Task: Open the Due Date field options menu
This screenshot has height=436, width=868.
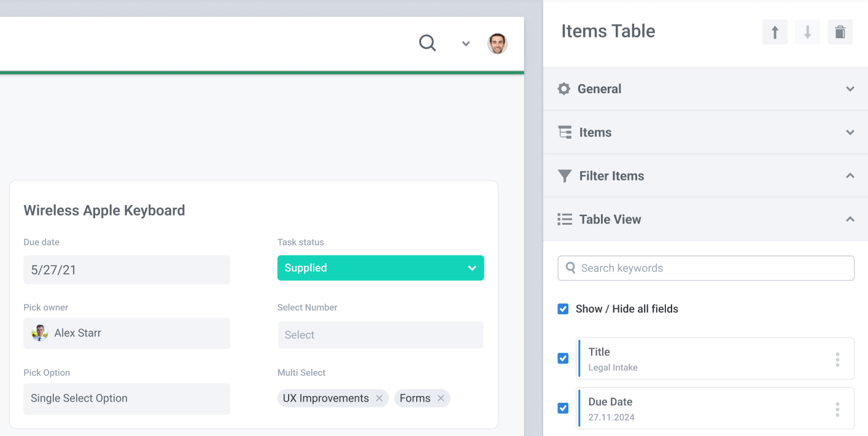Action: pyautogui.click(x=837, y=408)
